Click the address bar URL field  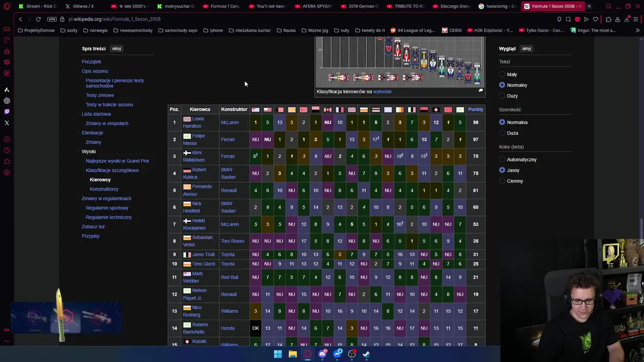[x=302, y=19]
